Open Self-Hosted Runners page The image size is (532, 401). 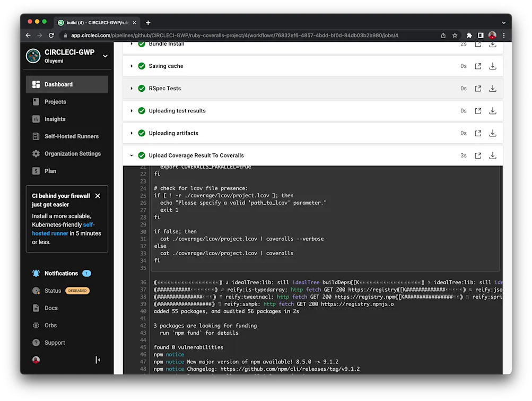(71, 136)
